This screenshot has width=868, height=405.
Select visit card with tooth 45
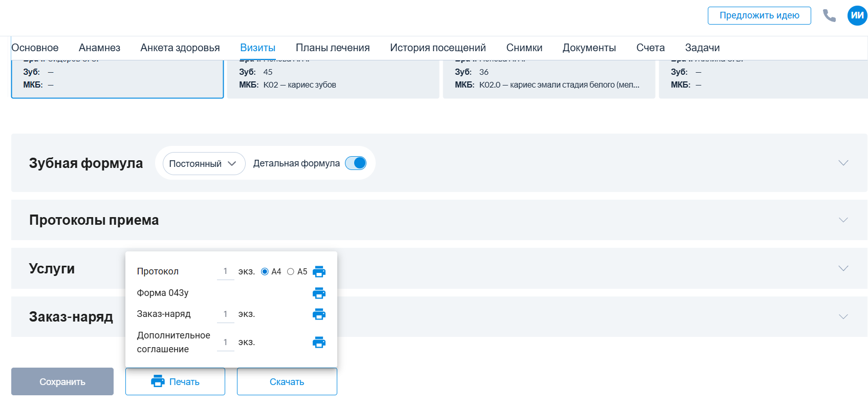333,79
